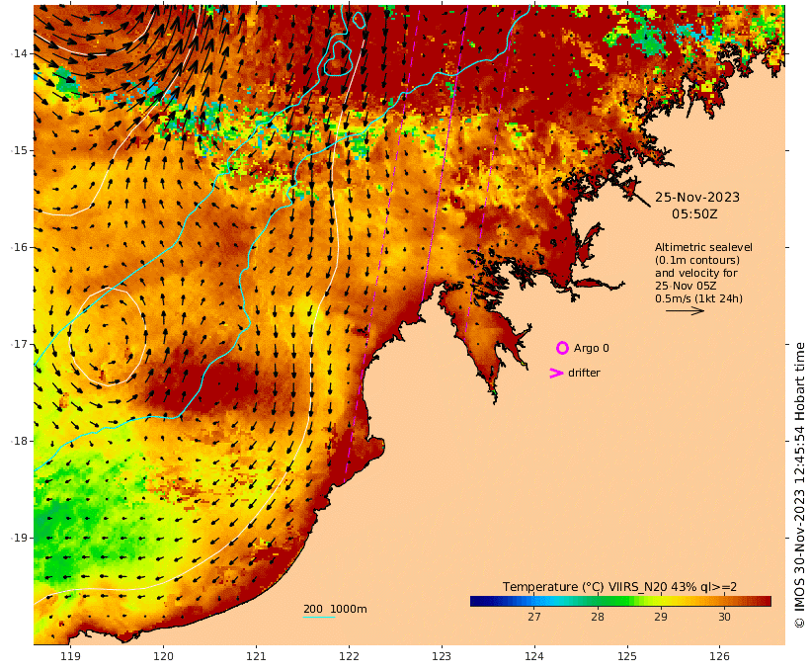Click the '(0.1m contours)' text
This screenshot has height=672, width=810.
(697, 260)
